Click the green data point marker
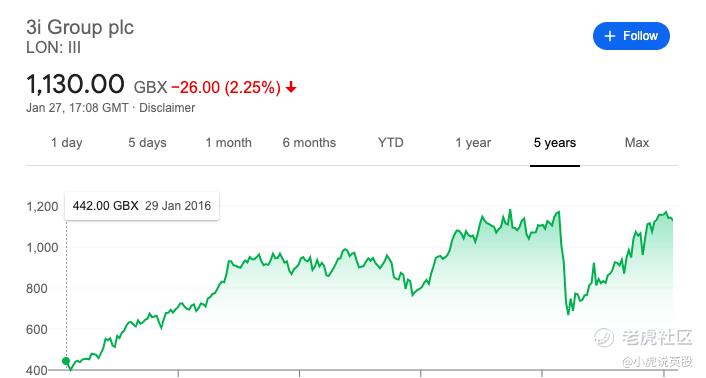This screenshot has width=706, height=378. [x=66, y=361]
